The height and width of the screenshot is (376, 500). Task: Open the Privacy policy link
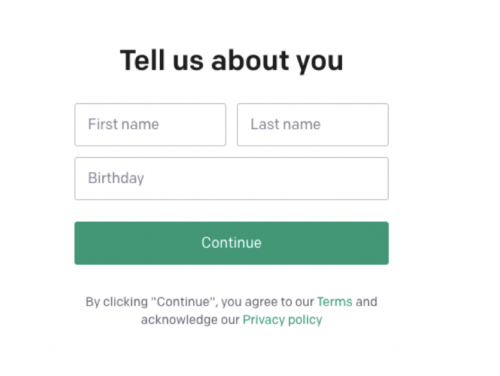(282, 320)
